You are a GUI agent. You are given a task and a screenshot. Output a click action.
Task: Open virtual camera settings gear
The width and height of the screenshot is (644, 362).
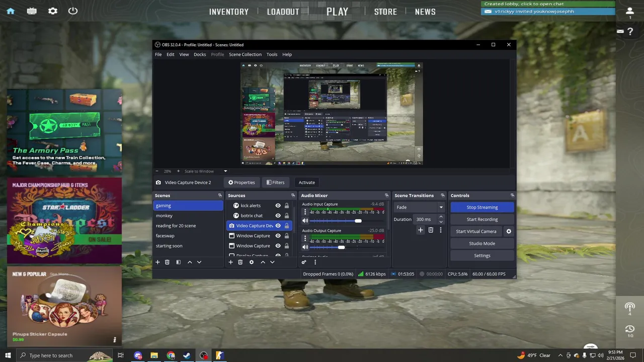(x=509, y=231)
